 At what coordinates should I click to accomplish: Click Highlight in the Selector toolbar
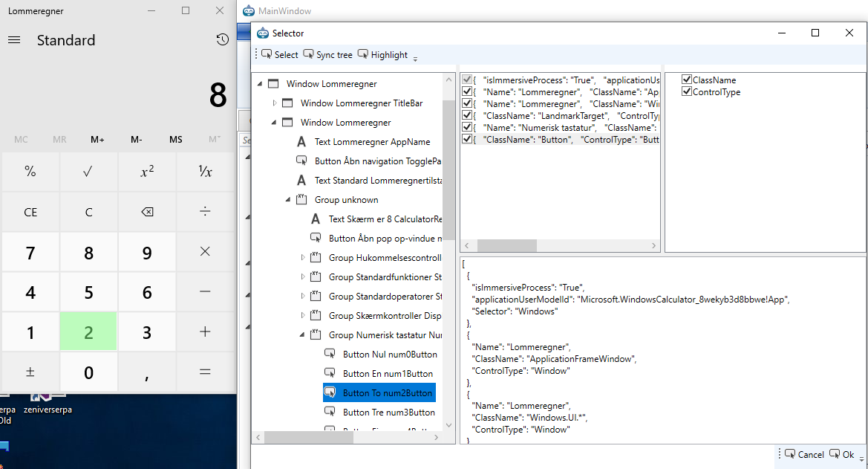pos(382,54)
